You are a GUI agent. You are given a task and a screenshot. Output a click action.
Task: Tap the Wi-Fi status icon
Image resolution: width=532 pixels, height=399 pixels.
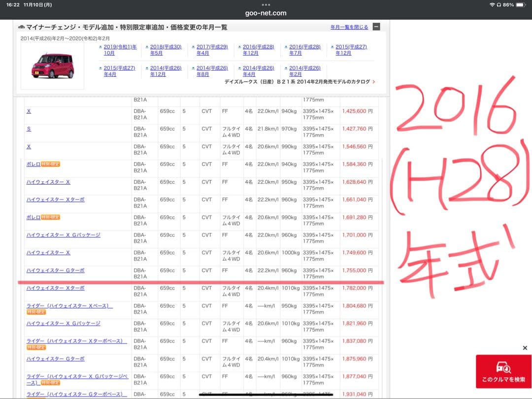pos(492,4)
